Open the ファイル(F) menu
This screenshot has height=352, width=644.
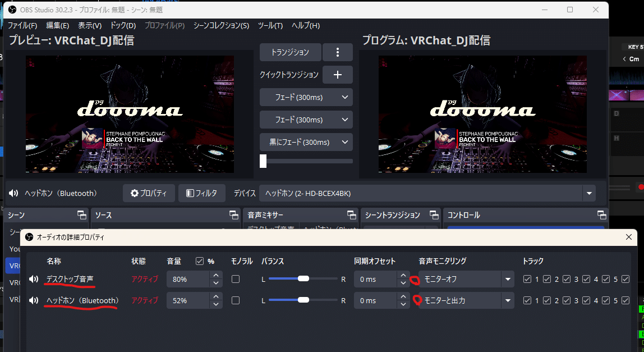click(22, 25)
